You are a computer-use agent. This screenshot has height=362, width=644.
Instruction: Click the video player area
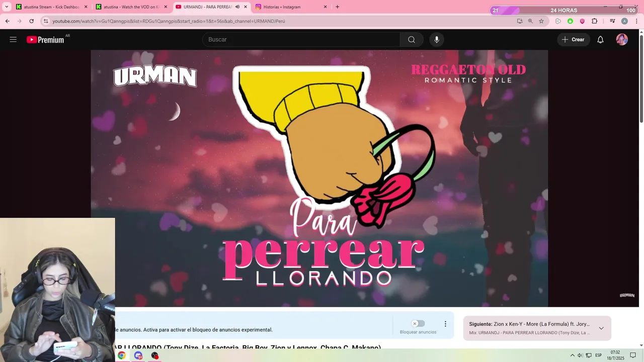[319, 178]
